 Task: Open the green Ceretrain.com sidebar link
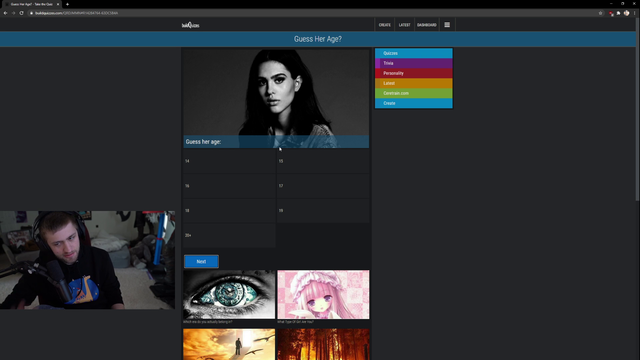tap(413, 93)
